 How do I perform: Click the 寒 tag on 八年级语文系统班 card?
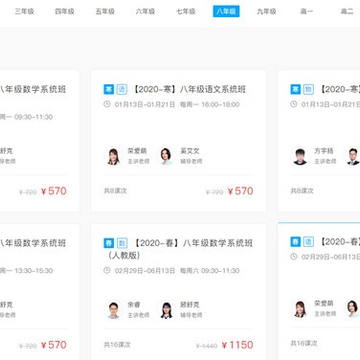click(109, 89)
